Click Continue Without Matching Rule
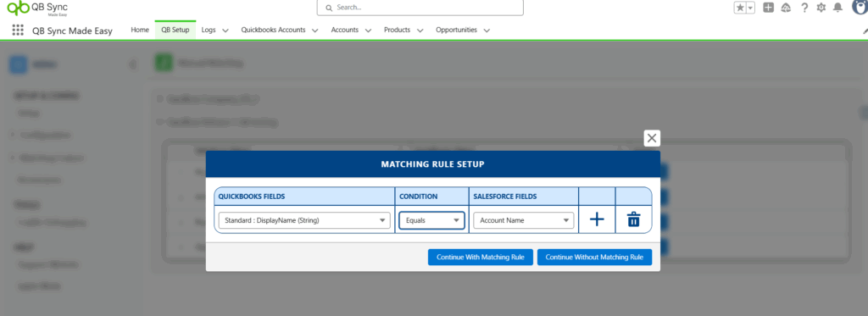This screenshot has width=868, height=316. coord(594,258)
